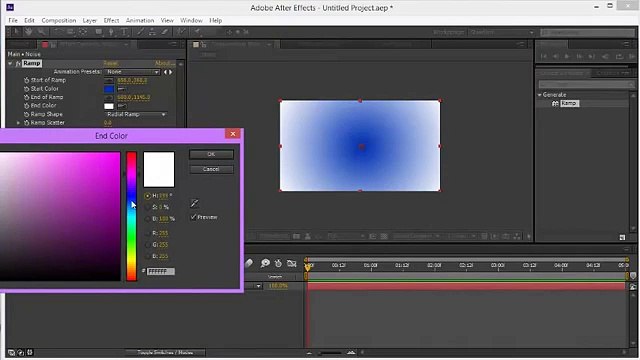Expand the Ramp Scatter property
Image resolution: width=640 pixels, height=360 pixels.
pyautogui.click(x=18, y=122)
